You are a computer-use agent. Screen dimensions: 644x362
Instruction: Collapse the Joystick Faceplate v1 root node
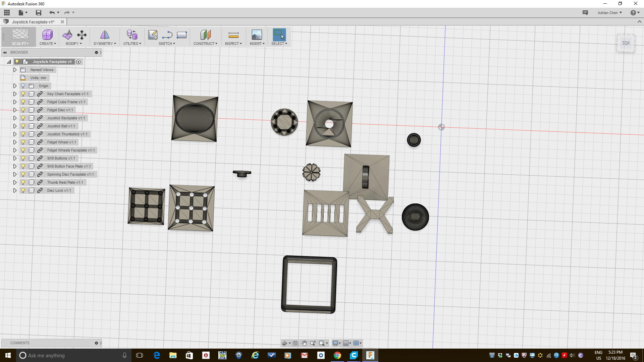9,62
